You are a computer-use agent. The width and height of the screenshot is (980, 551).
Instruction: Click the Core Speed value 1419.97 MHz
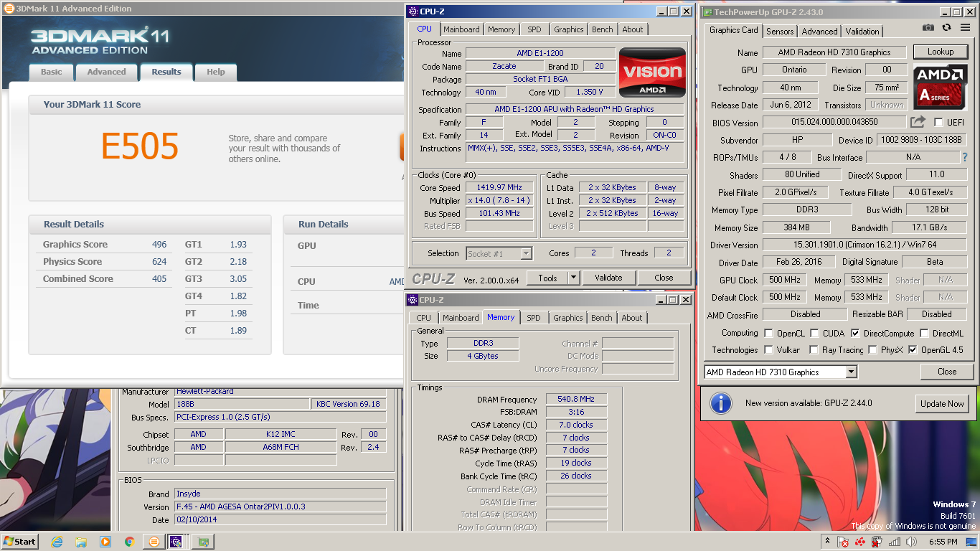499,188
